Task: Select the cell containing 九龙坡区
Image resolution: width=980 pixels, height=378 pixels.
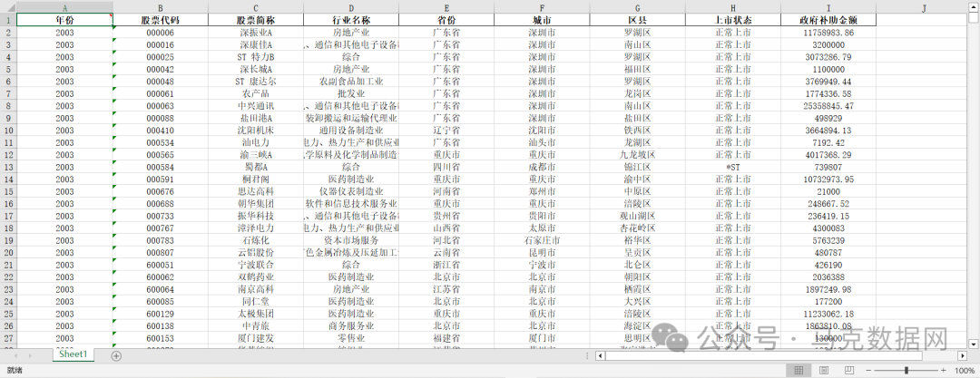Action: (638, 154)
